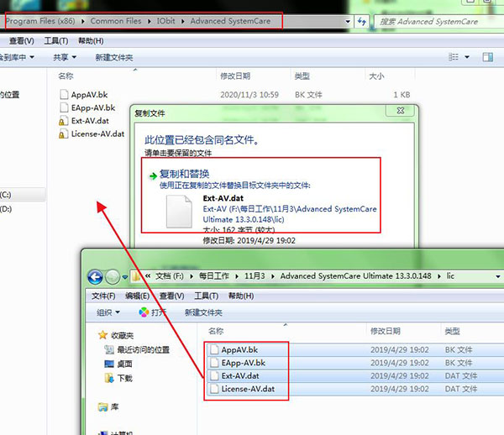Image resolution: width=504 pixels, height=435 pixels.
Task: Click the search Advanced SystemCare field
Action: 438,22
